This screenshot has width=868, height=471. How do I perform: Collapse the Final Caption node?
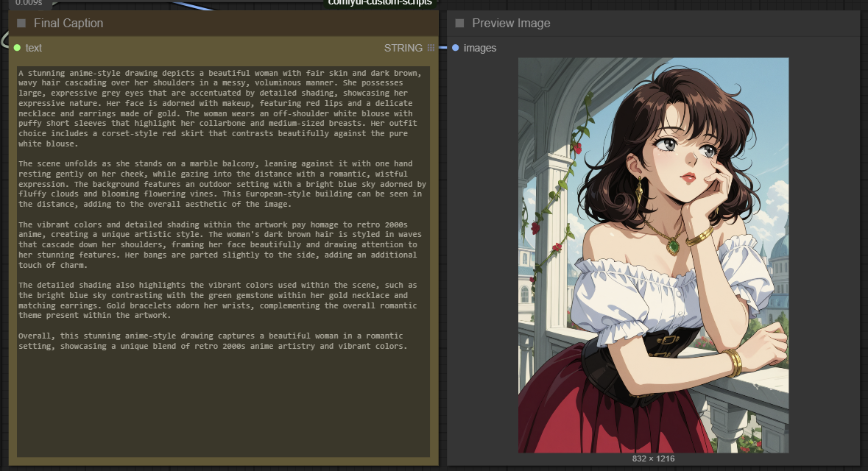click(21, 24)
